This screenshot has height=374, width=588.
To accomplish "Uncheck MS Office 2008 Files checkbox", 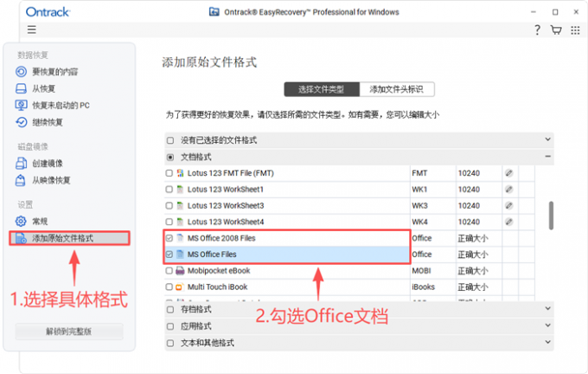I will tap(169, 238).
